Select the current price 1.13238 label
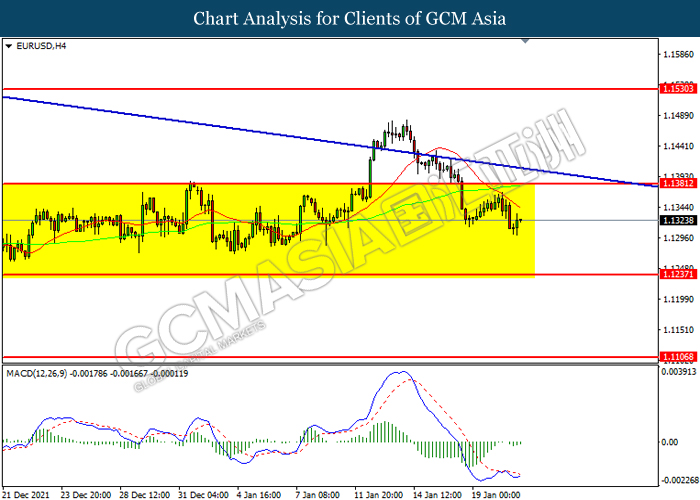 click(x=678, y=220)
